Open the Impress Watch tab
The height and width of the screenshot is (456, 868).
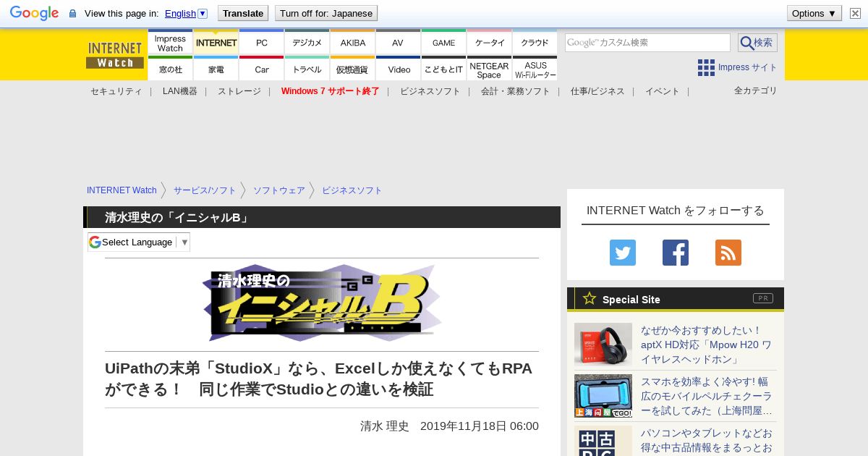(170, 42)
